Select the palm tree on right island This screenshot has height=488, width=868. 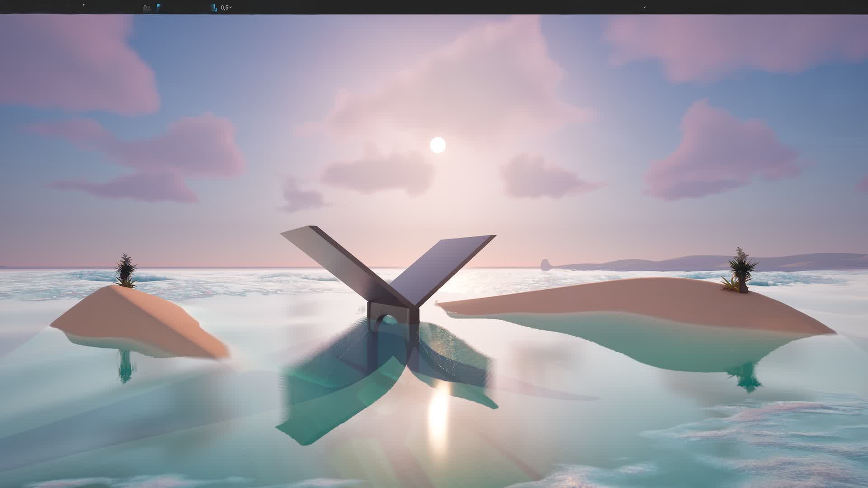(x=741, y=269)
